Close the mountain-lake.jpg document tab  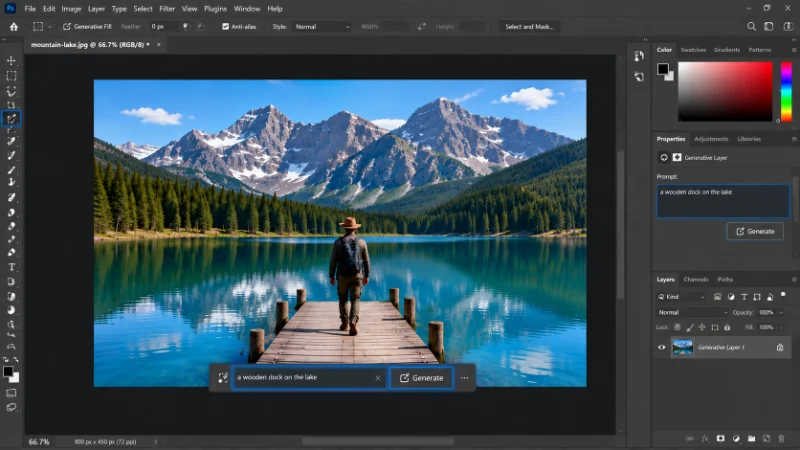(x=159, y=45)
